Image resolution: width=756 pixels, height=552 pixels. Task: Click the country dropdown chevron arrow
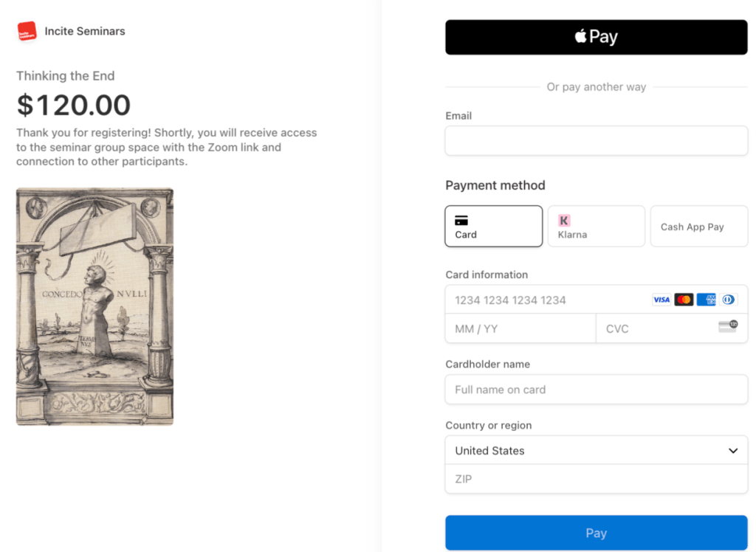(x=733, y=450)
